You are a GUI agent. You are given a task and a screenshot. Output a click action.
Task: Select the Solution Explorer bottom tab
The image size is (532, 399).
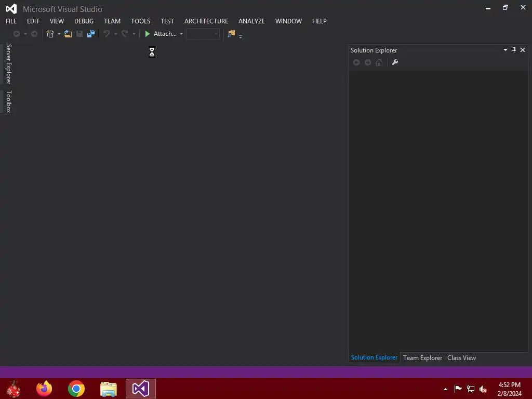(x=374, y=357)
